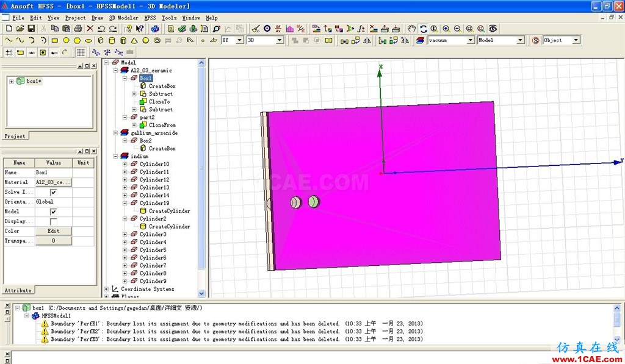Toggle the grid display icon
Viewport: 625px width, 364px height.
[x=81, y=52]
